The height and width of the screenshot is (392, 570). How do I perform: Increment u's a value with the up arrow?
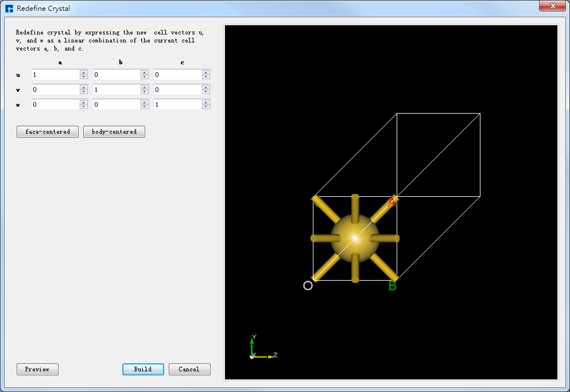[x=83, y=72]
